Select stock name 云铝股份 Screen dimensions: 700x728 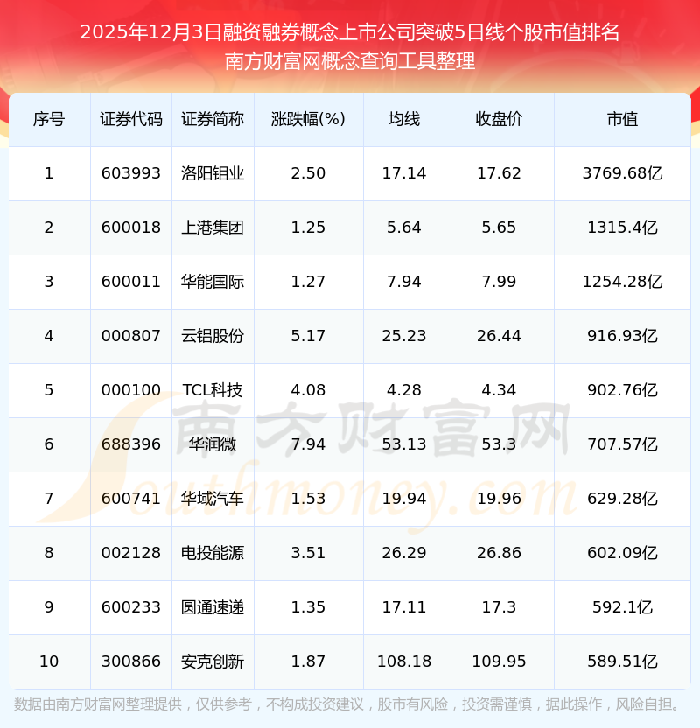pos(213,336)
